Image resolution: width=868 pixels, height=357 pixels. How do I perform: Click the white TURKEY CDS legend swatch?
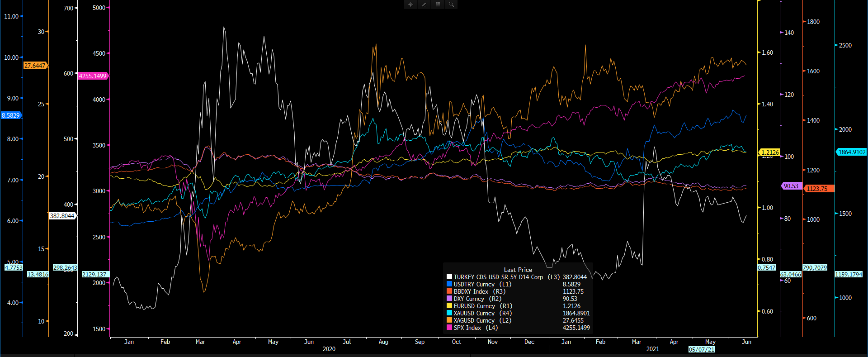point(449,277)
